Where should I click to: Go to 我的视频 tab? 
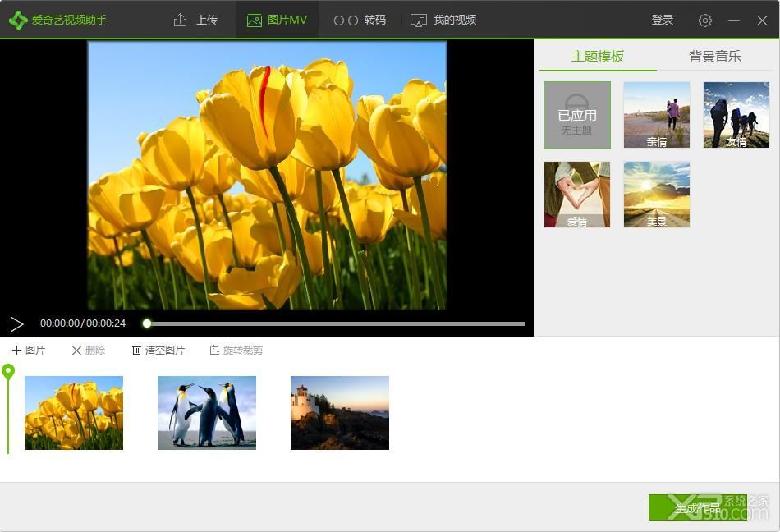(443, 20)
